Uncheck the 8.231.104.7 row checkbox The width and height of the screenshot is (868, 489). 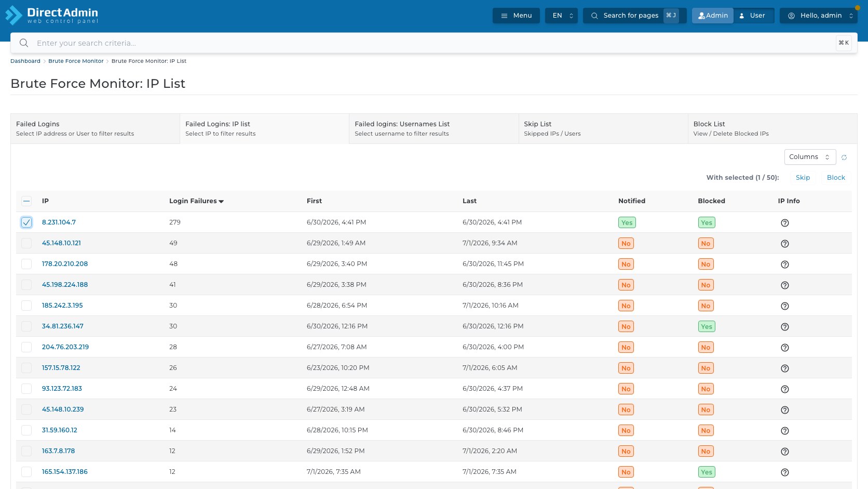(26, 222)
